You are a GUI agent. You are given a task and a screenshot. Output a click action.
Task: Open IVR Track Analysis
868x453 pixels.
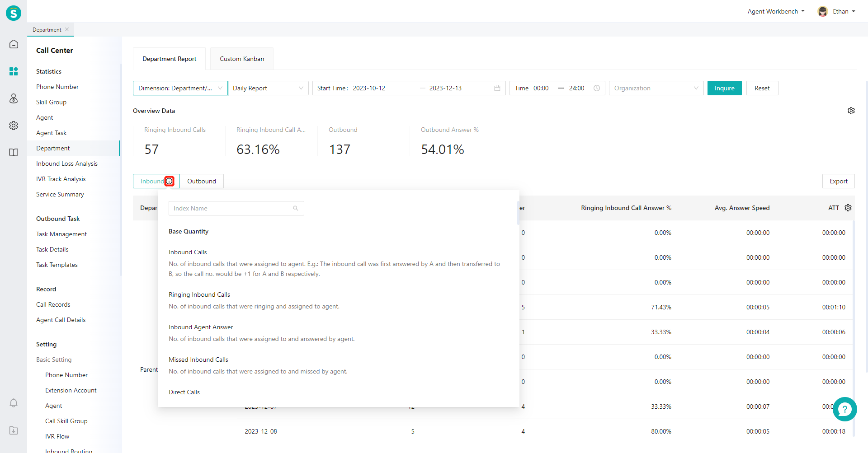click(61, 179)
